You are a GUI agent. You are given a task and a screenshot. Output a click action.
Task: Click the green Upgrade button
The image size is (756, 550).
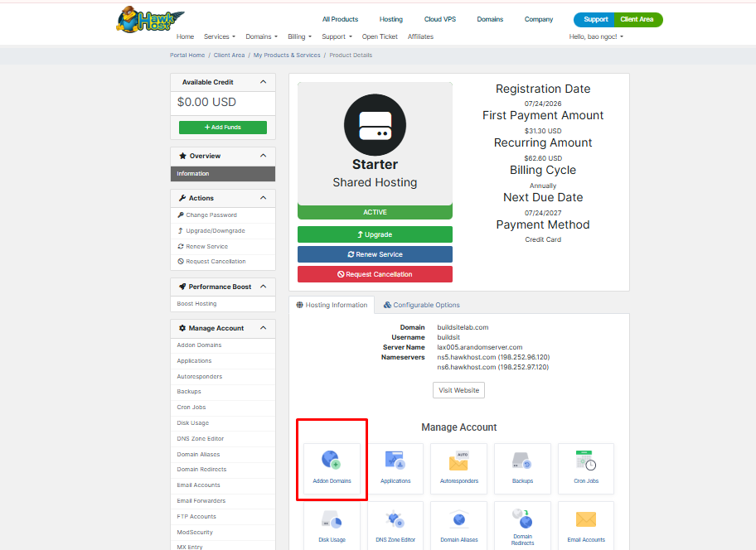pyautogui.click(x=375, y=234)
